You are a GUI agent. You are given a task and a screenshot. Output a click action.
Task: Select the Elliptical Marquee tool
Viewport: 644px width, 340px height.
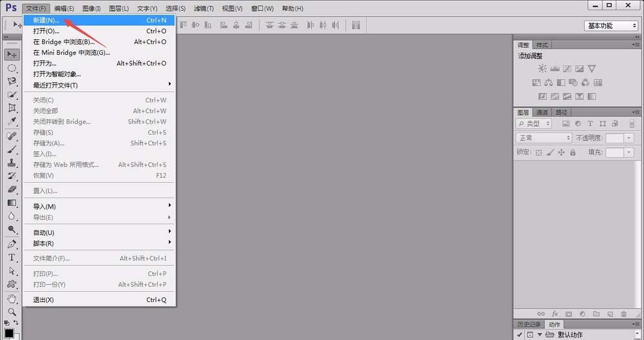coord(12,68)
